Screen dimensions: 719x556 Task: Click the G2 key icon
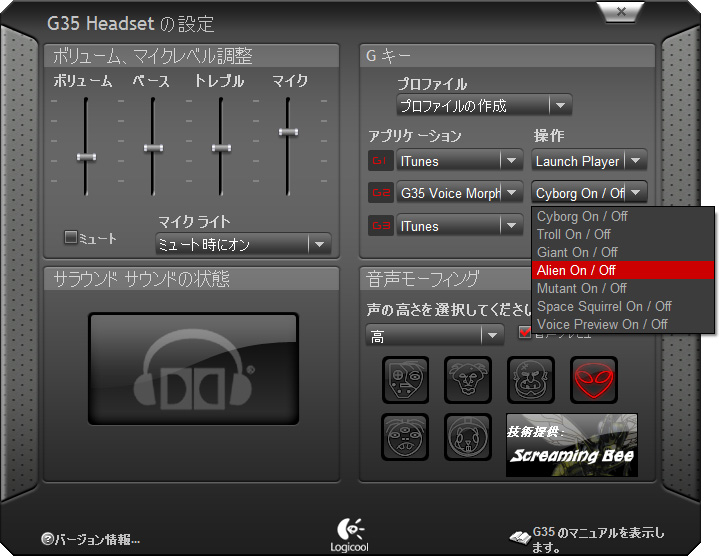tap(381, 193)
